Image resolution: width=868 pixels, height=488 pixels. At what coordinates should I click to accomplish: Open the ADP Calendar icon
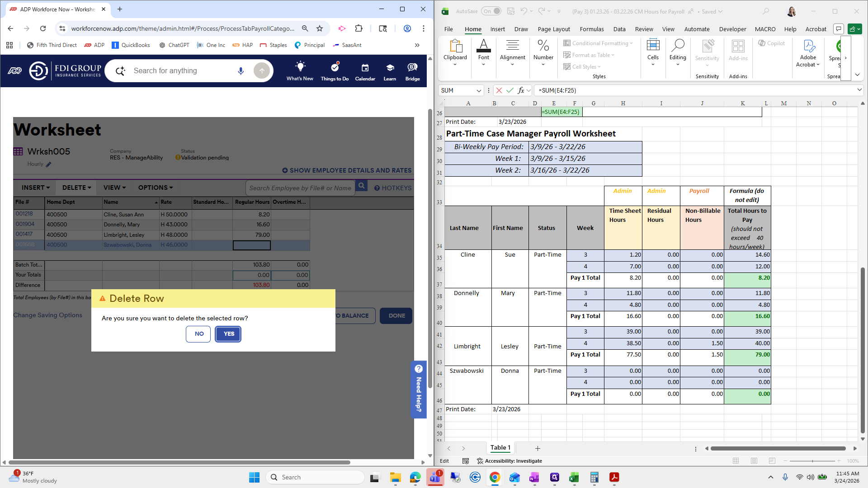click(x=365, y=68)
